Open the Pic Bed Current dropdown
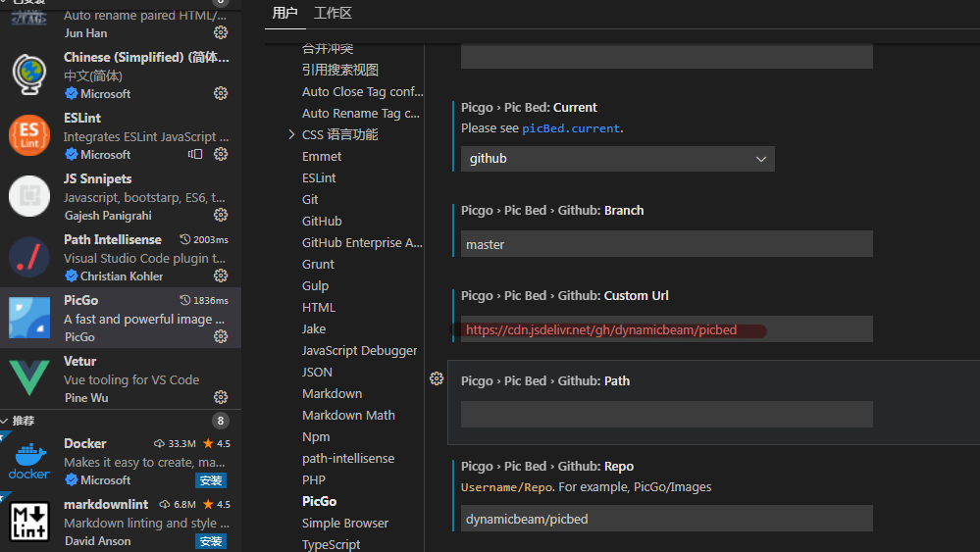The width and height of the screenshot is (980, 552). point(617,159)
